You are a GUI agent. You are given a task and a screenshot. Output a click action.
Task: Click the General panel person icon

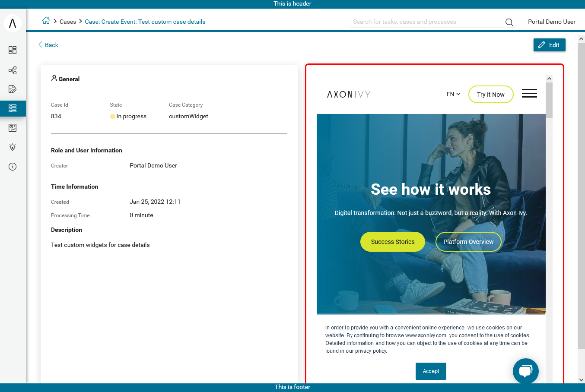54,78
